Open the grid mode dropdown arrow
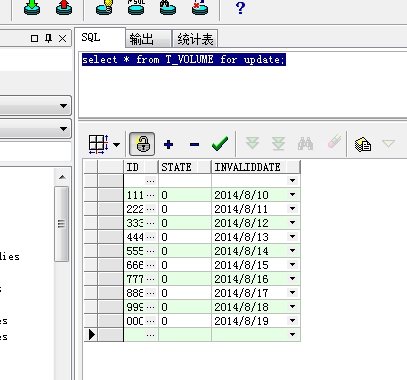Image resolution: width=407 pixels, height=380 pixels. [116, 144]
